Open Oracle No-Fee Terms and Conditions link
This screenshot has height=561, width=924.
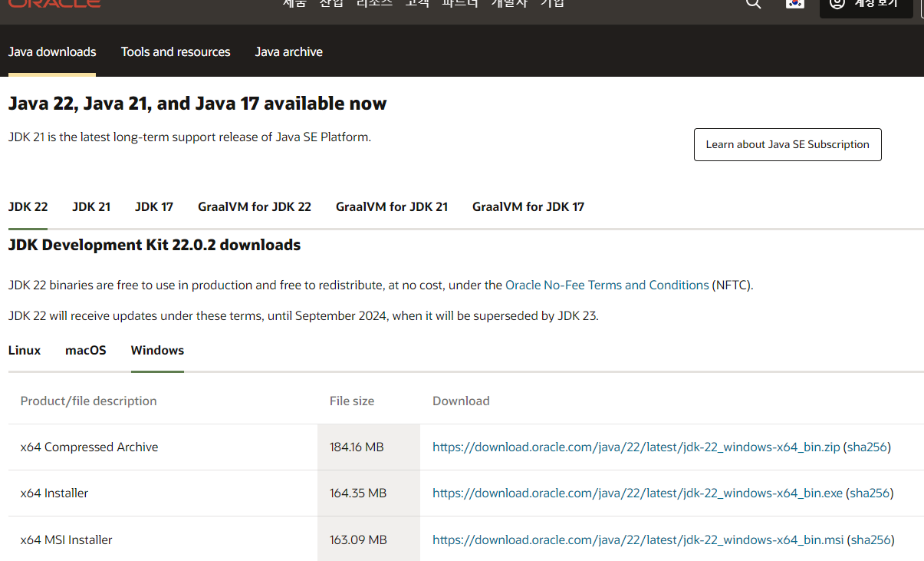pyautogui.click(x=607, y=285)
